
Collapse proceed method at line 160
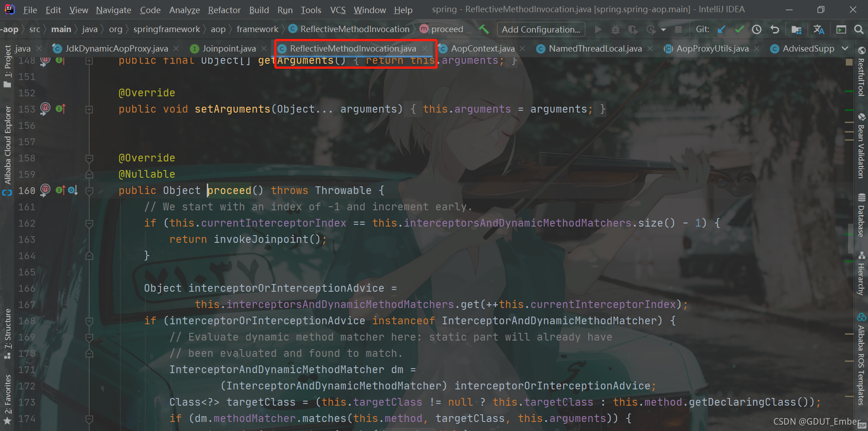[x=89, y=191]
